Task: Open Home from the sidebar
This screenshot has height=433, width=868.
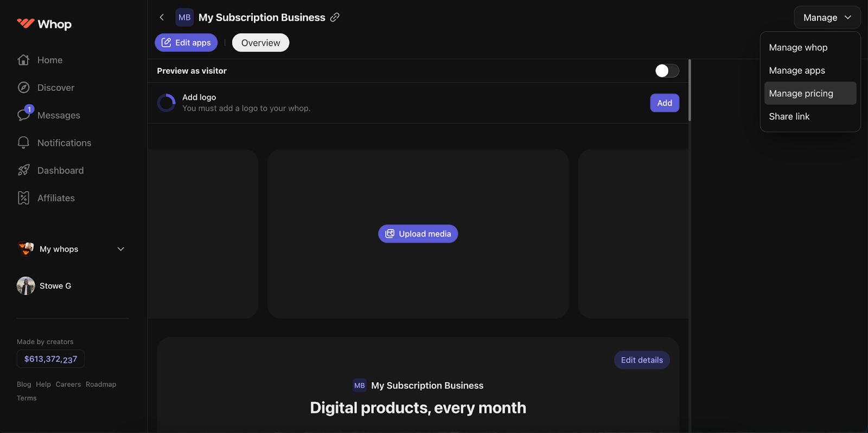Action: [x=49, y=60]
